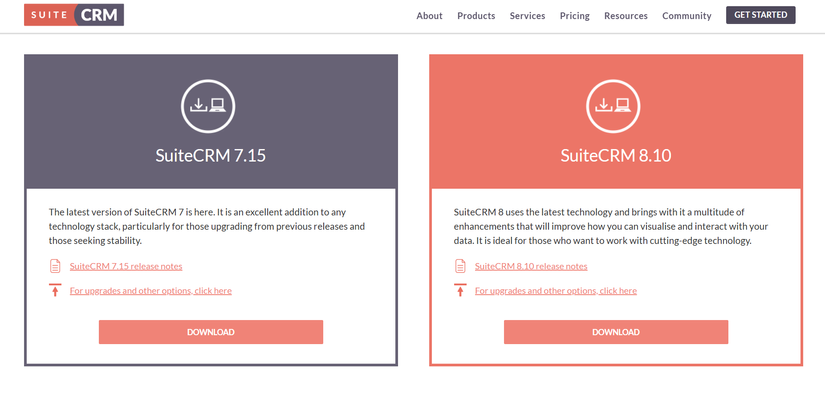This screenshot has height=393, width=825.
Task: Click the upgrade arrow icon in 8.10 card
Action: (x=460, y=290)
